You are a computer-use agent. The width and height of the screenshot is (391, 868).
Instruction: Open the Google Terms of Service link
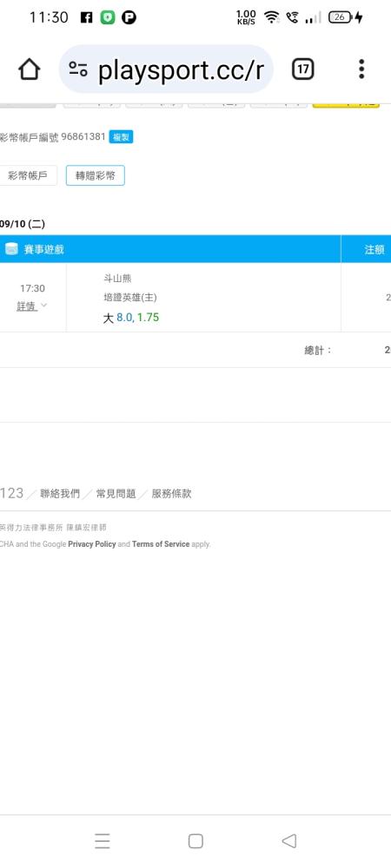(161, 544)
